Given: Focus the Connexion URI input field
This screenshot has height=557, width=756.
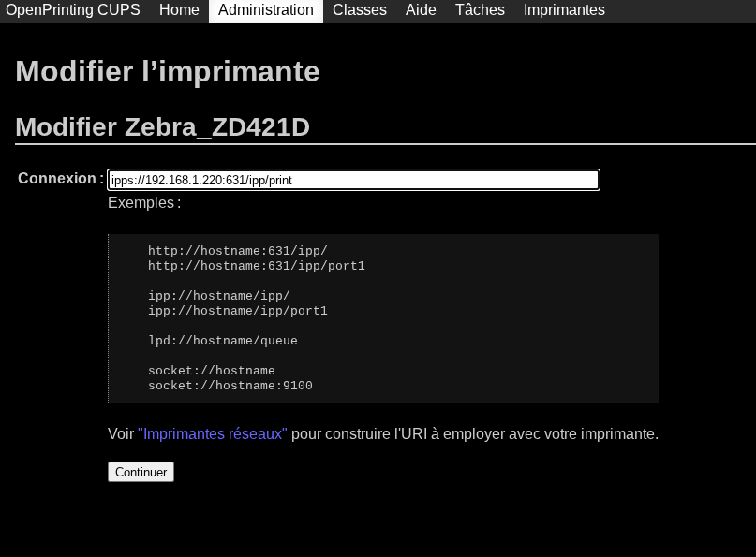Looking at the screenshot, I should 353,180.
